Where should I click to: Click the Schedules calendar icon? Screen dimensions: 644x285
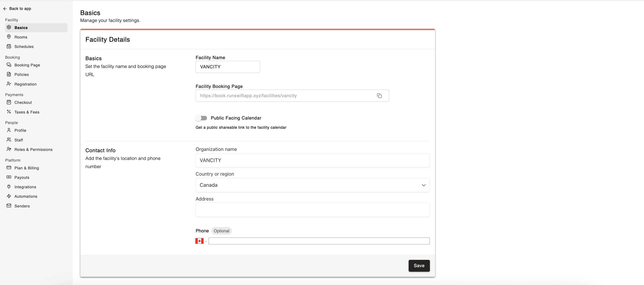(x=9, y=46)
